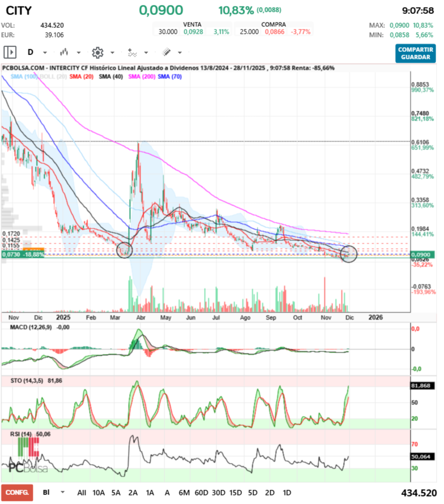Open the chart settings gear icon
Screen dimensions: 444x504
[x=97, y=52]
